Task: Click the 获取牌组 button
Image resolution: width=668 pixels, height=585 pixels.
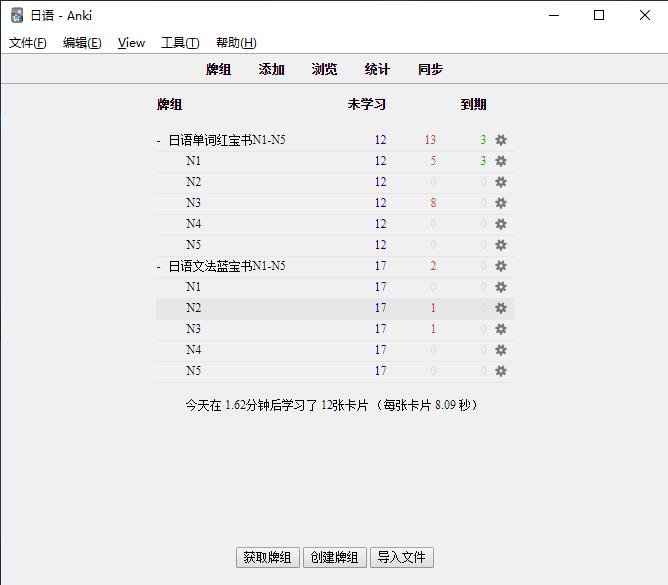Action: click(268, 557)
